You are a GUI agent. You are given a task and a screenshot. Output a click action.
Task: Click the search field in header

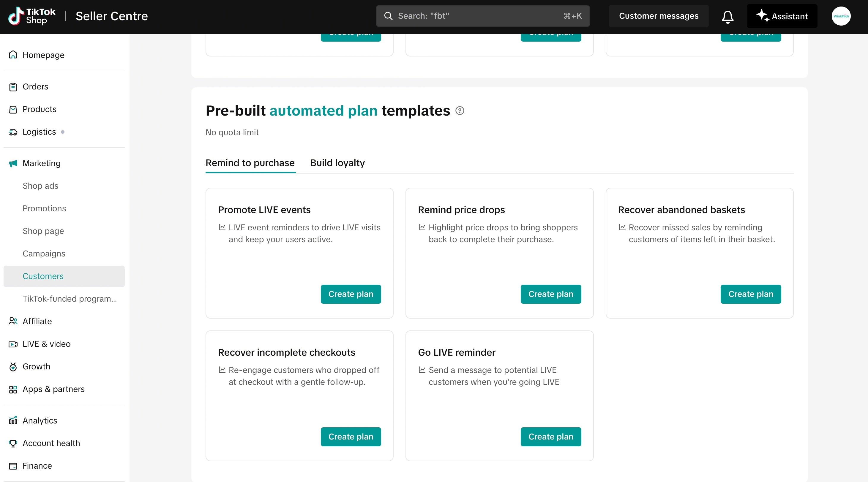482,16
